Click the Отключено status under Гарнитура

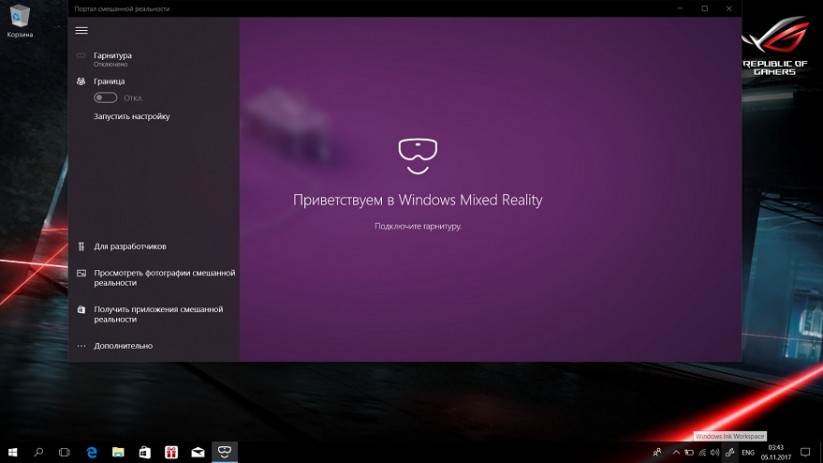pyautogui.click(x=111, y=65)
